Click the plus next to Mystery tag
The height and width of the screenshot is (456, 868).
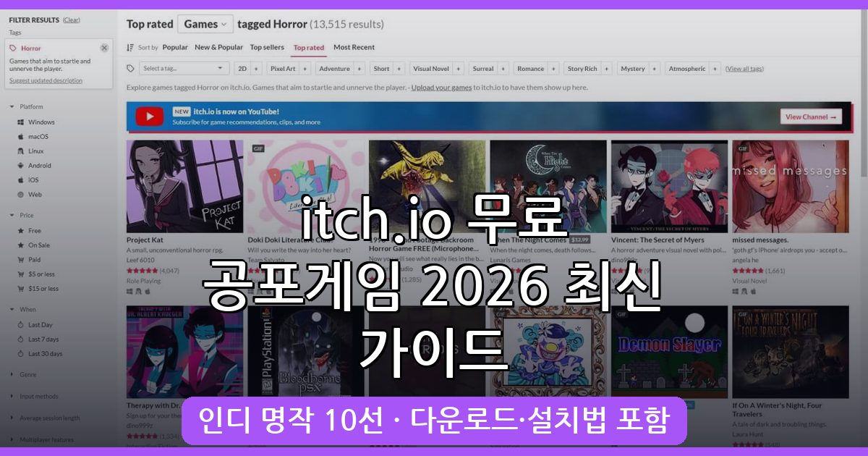[654, 69]
